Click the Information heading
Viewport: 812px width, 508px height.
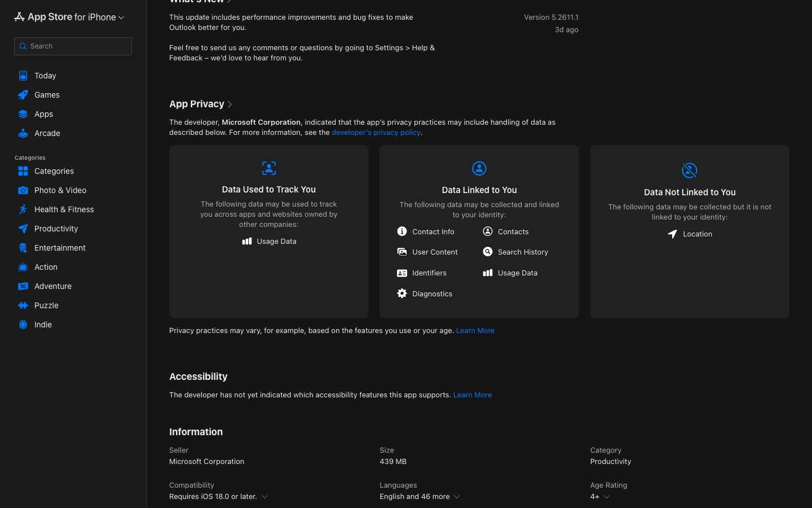pos(196,432)
